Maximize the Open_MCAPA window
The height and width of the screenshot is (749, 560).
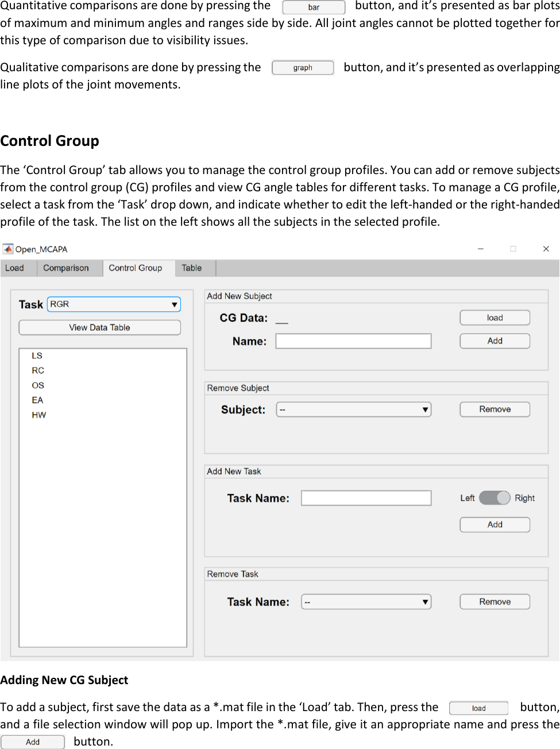pos(513,249)
